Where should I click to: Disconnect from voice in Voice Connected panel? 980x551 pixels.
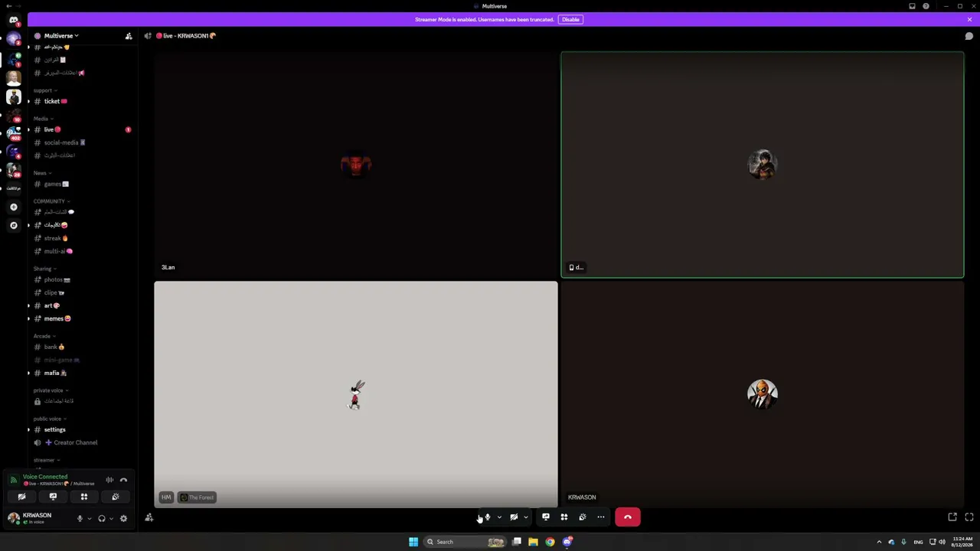click(x=123, y=480)
